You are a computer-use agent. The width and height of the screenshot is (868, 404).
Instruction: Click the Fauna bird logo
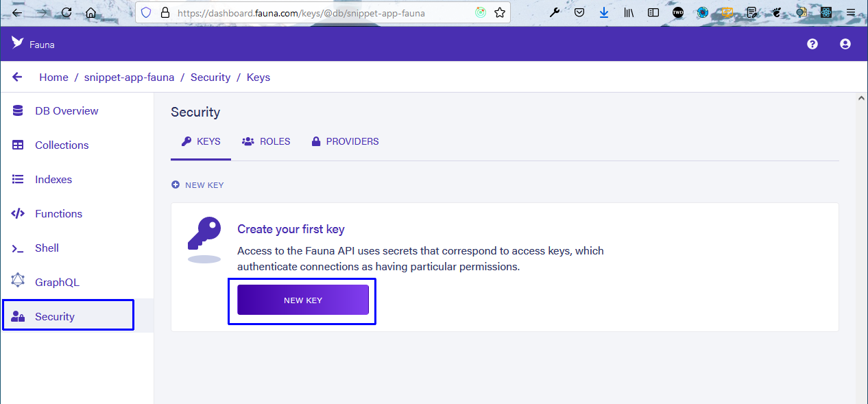click(x=18, y=43)
